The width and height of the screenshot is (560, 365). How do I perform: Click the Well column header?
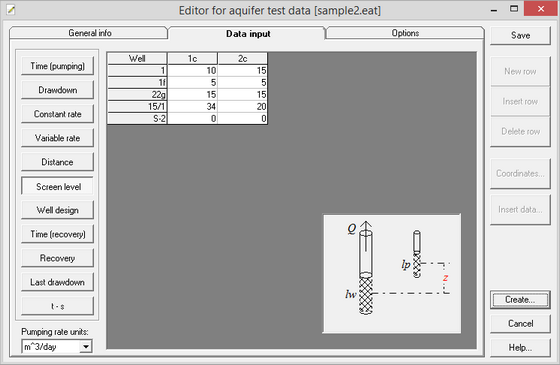tap(137, 58)
